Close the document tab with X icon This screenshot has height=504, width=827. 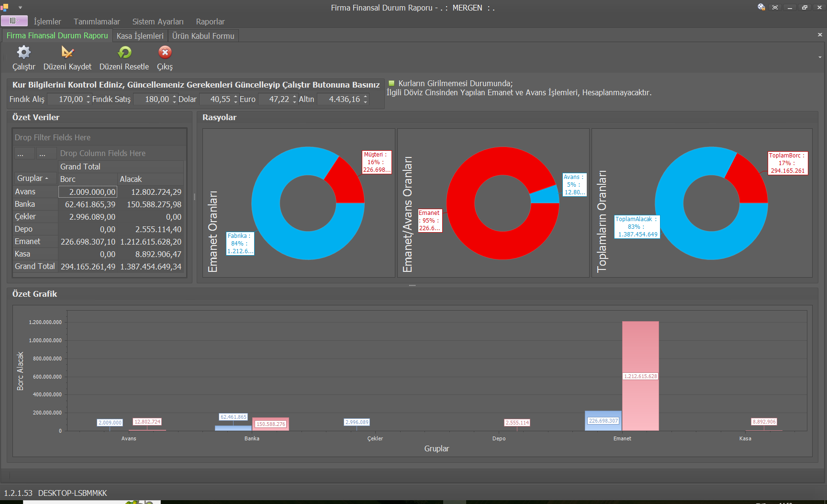820,34
